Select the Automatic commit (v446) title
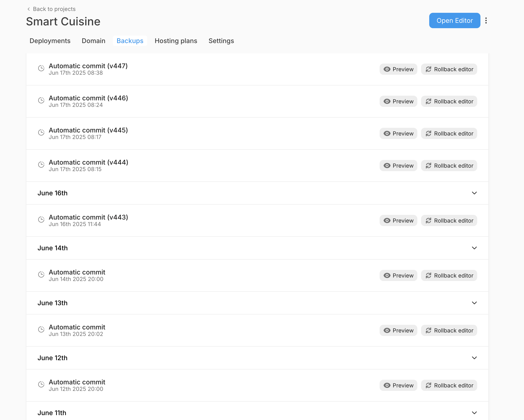The image size is (524, 420). coord(88,98)
